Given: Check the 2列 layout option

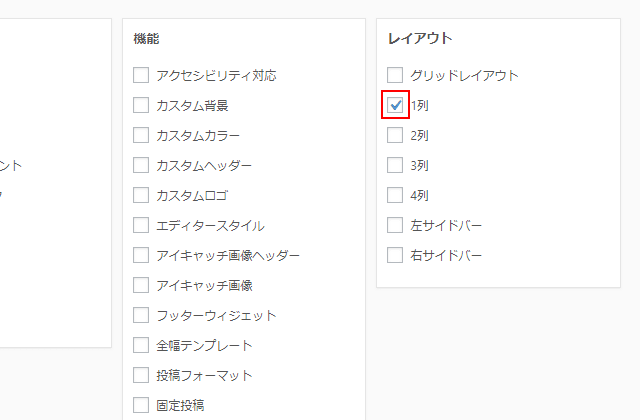Looking at the screenshot, I should point(395,135).
